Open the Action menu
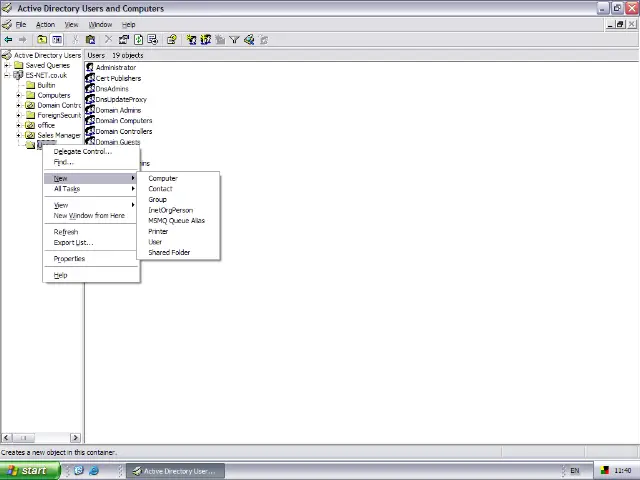 tap(45, 24)
